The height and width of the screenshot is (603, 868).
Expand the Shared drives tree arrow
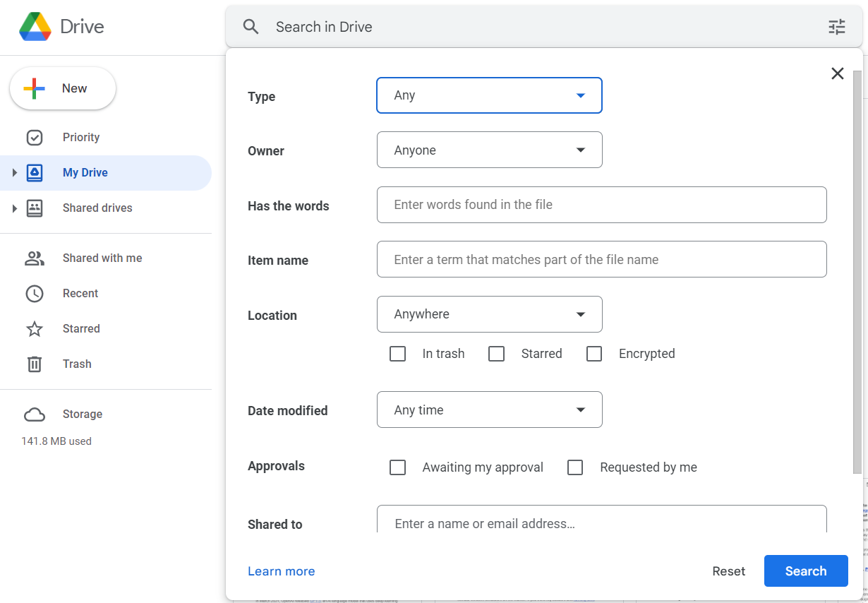pos(14,208)
